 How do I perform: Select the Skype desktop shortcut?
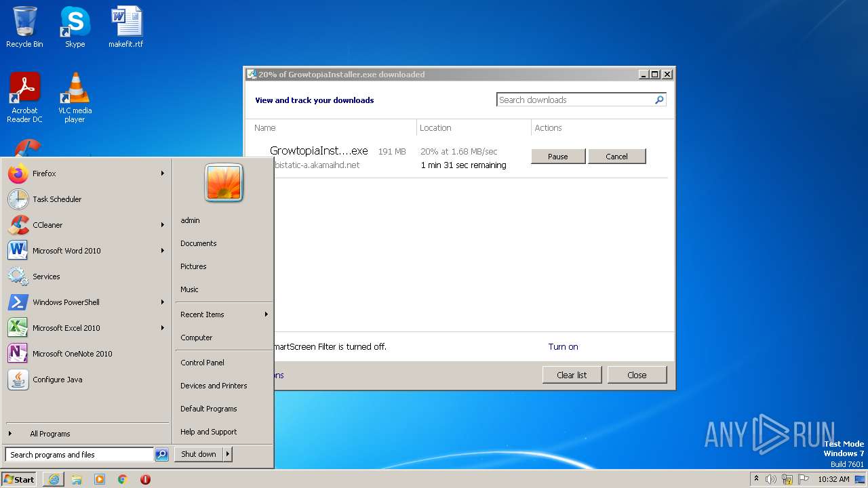(75, 27)
